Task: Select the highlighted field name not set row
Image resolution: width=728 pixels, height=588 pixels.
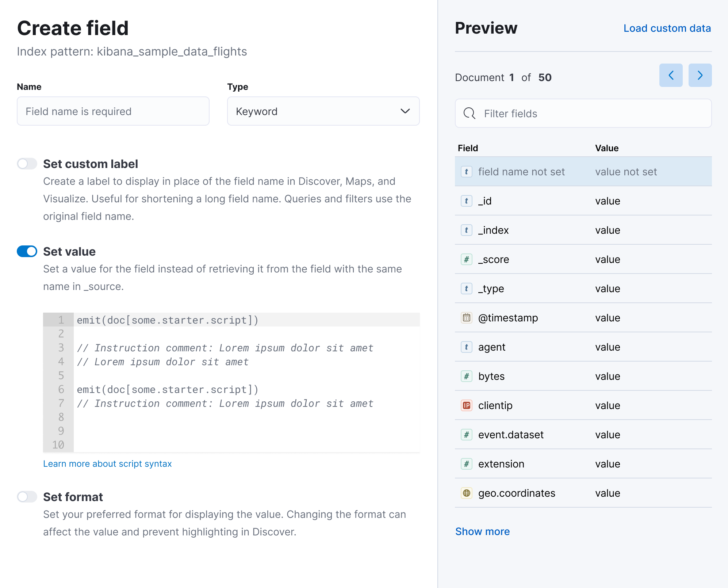Action: pos(583,171)
